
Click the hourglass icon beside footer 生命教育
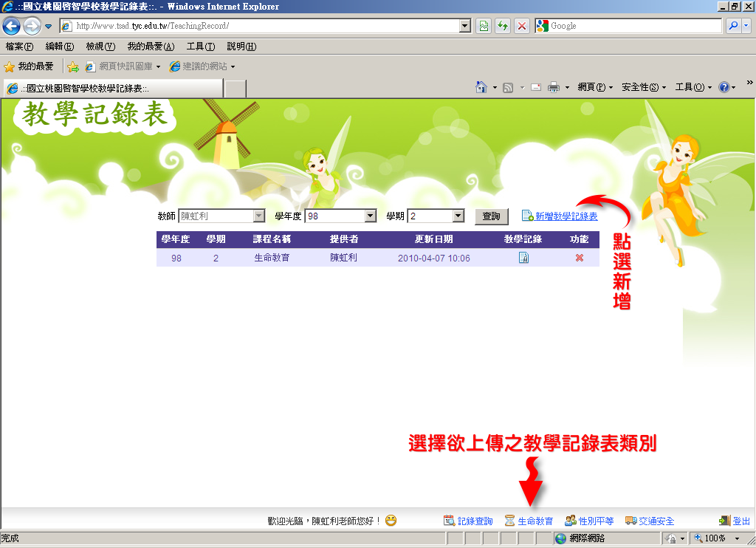509,521
